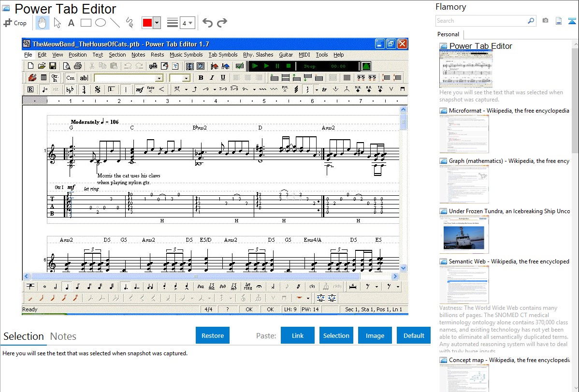Open the Rhy. Slashes menu
This screenshot has height=392, width=579.
click(258, 55)
